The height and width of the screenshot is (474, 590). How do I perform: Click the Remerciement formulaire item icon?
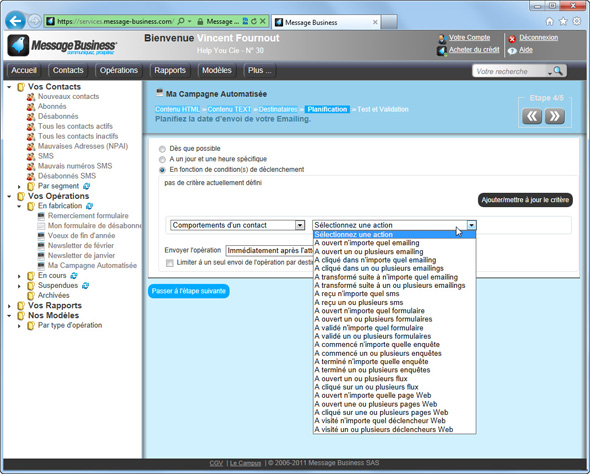click(41, 216)
